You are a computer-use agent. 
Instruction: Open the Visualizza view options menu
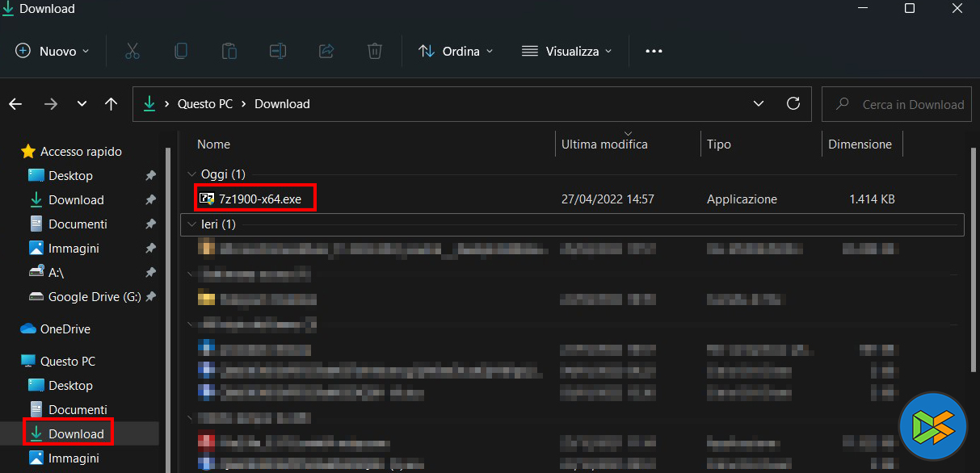pos(567,51)
